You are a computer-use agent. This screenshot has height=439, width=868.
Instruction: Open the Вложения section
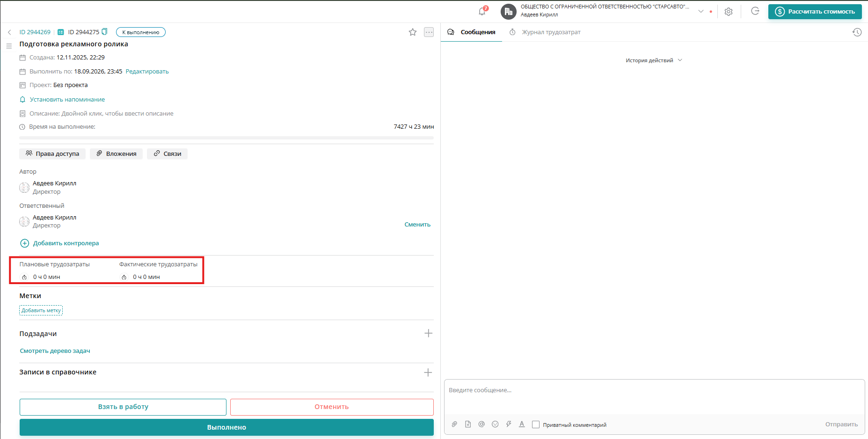tap(116, 154)
